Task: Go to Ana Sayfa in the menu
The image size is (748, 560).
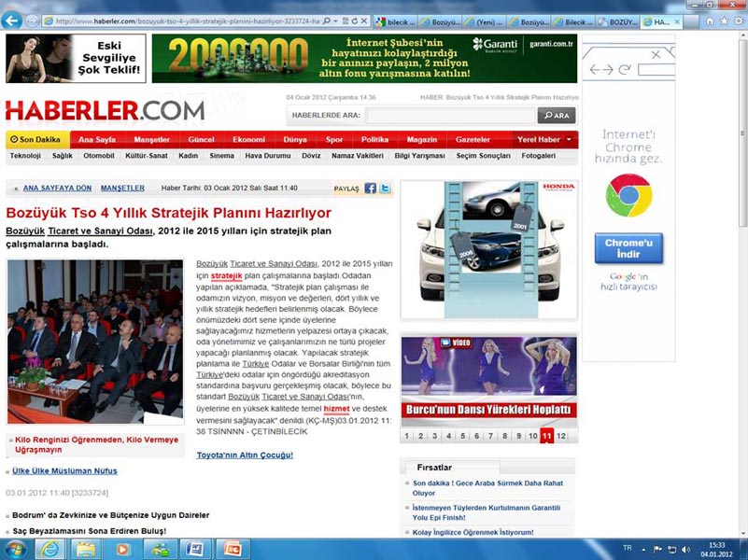Action: click(97, 140)
